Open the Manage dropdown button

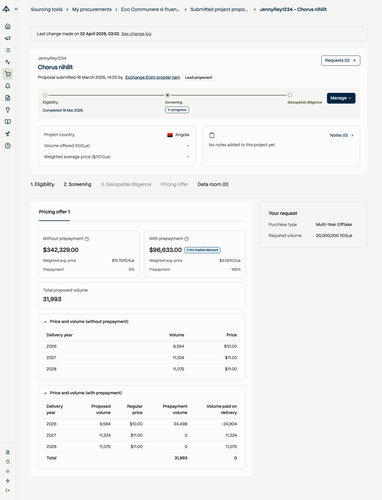point(341,98)
